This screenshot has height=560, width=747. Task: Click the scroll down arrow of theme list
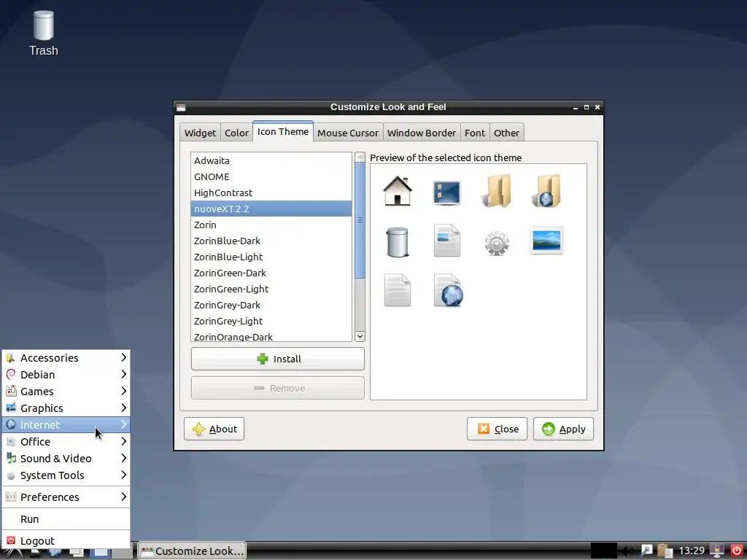[x=360, y=336]
